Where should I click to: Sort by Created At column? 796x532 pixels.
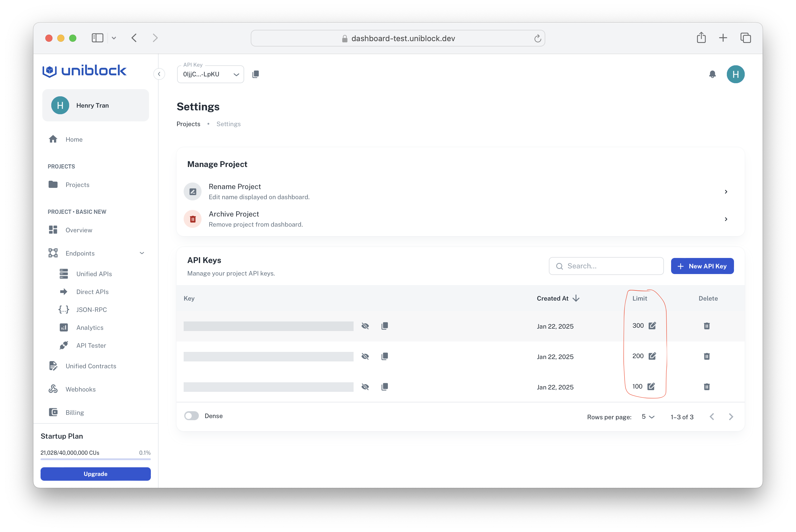558,298
